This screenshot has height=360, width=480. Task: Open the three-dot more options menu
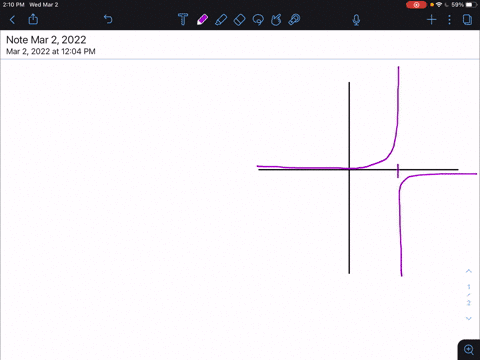click(449, 20)
